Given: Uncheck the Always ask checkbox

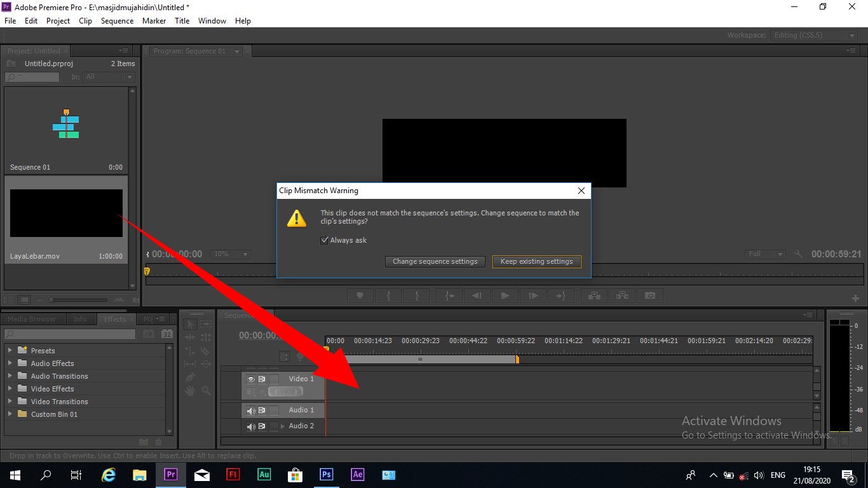Looking at the screenshot, I should click(325, 240).
